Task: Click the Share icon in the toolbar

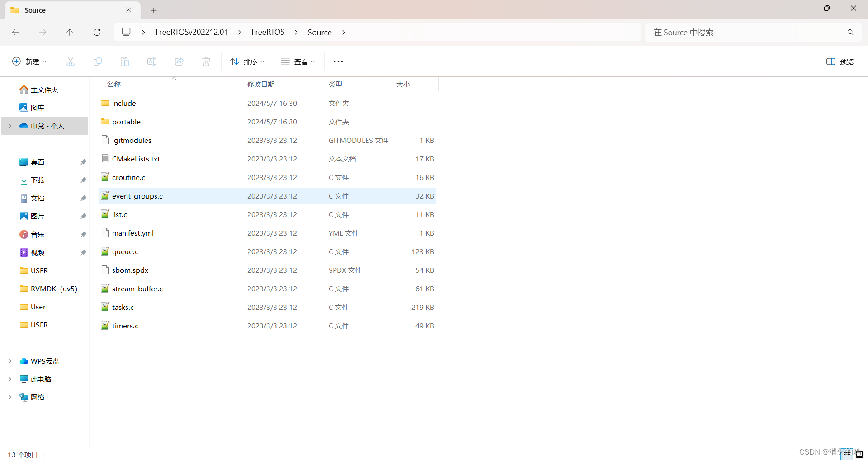Action: pyautogui.click(x=179, y=62)
